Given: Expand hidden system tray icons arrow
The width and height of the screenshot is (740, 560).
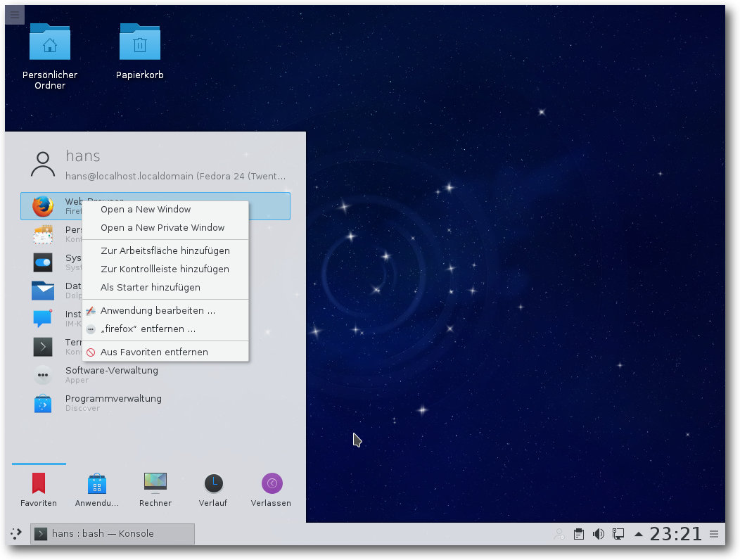Looking at the screenshot, I should pos(639,534).
